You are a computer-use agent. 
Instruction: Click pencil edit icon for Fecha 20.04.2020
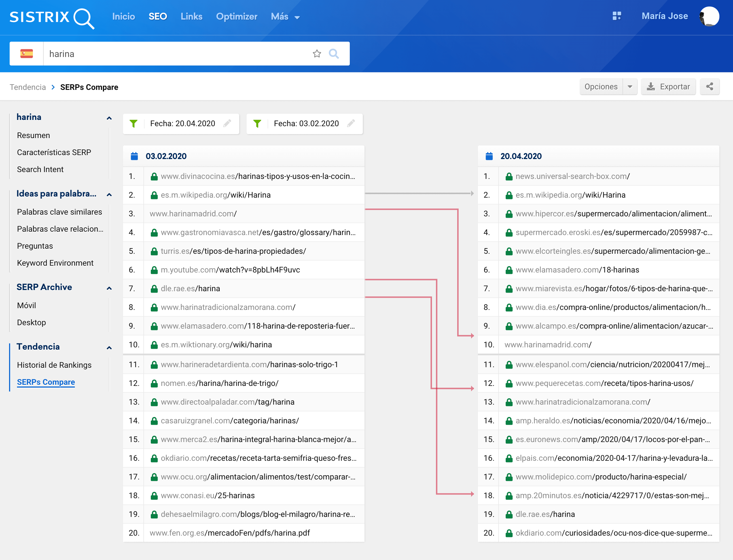pyautogui.click(x=227, y=123)
